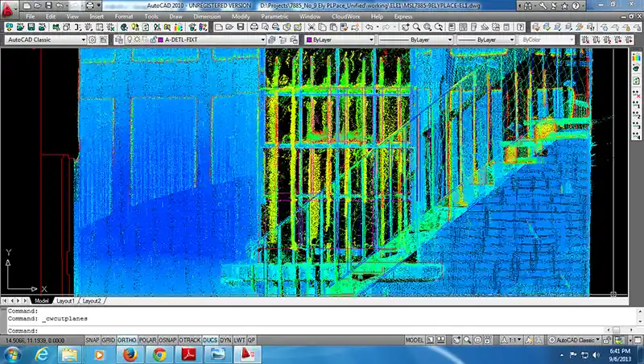
Task: Toggle ORTHO mode in status bar
Action: coord(127,340)
